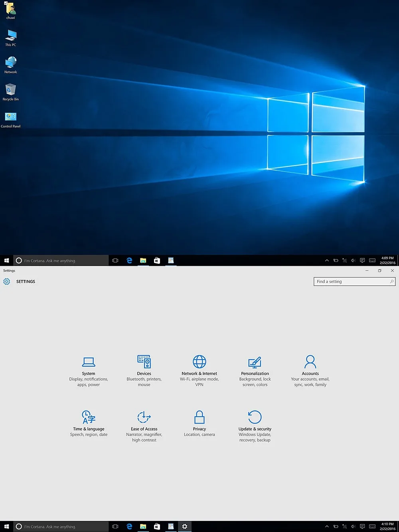Screen dimensions: 399x532
Task: Click Cortana search box on upper taskbar
Action: pyautogui.click(x=61, y=261)
